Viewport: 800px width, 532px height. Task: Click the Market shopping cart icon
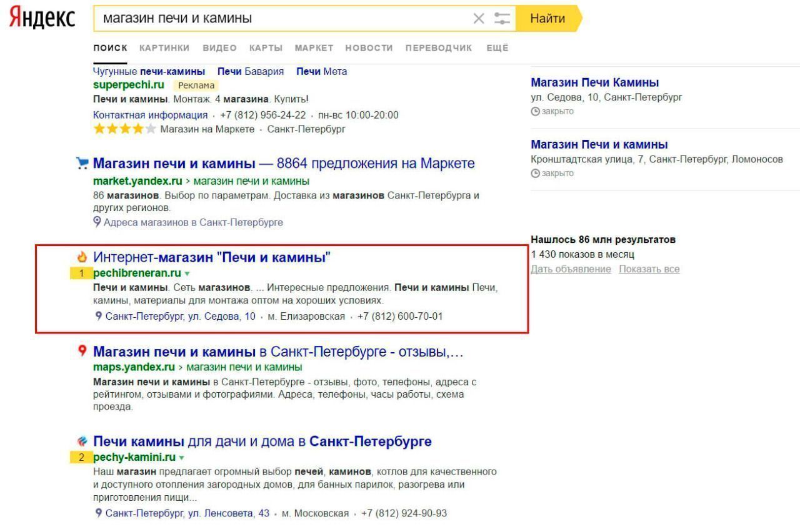pyautogui.click(x=82, y=164)
